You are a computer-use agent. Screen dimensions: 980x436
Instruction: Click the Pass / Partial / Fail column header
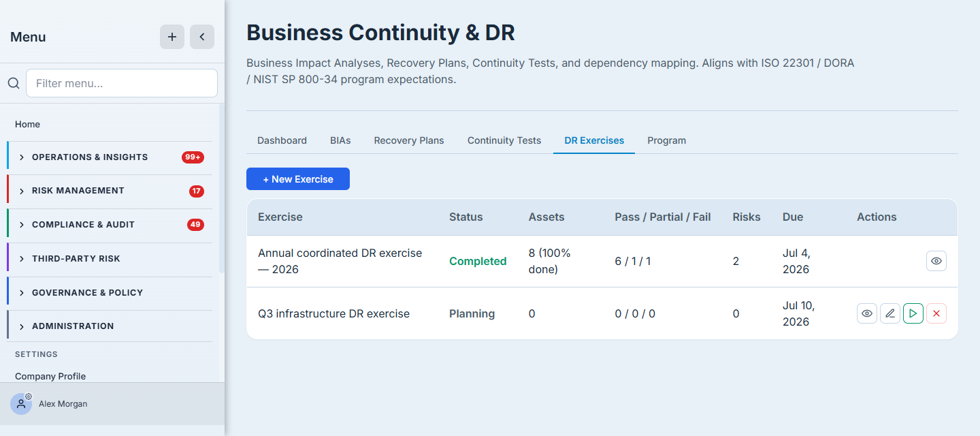663,217
